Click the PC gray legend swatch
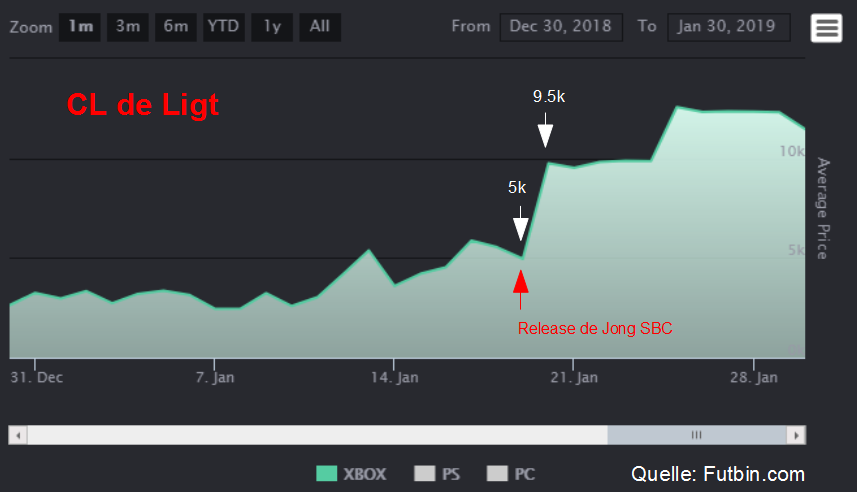The image size is (857, 492). coord(497,473)
